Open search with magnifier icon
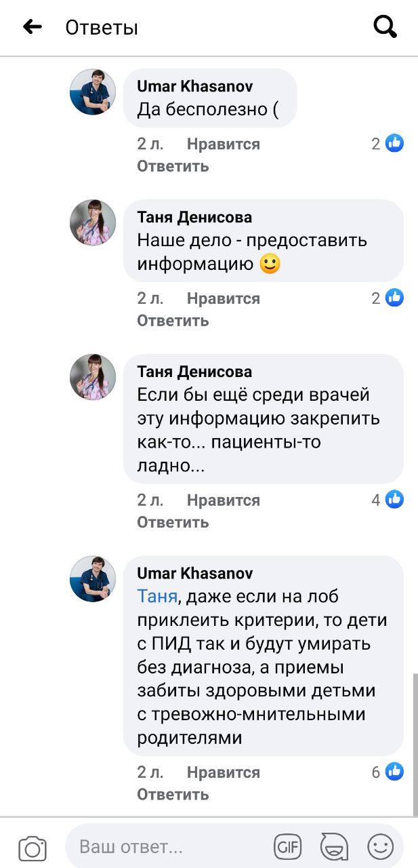This screenshot has width=418, height=868. coord(385,27)
